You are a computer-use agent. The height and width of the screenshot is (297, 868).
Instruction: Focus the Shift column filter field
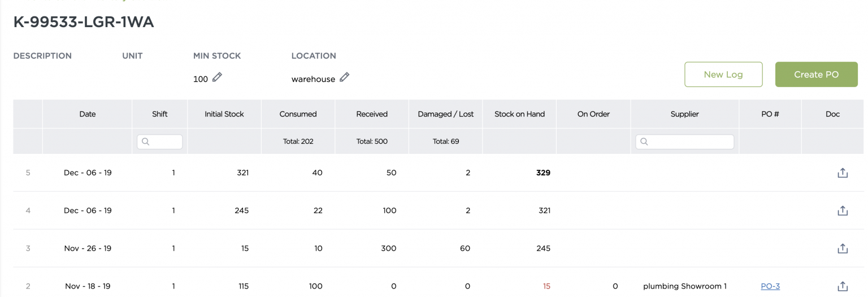(164, 142)
